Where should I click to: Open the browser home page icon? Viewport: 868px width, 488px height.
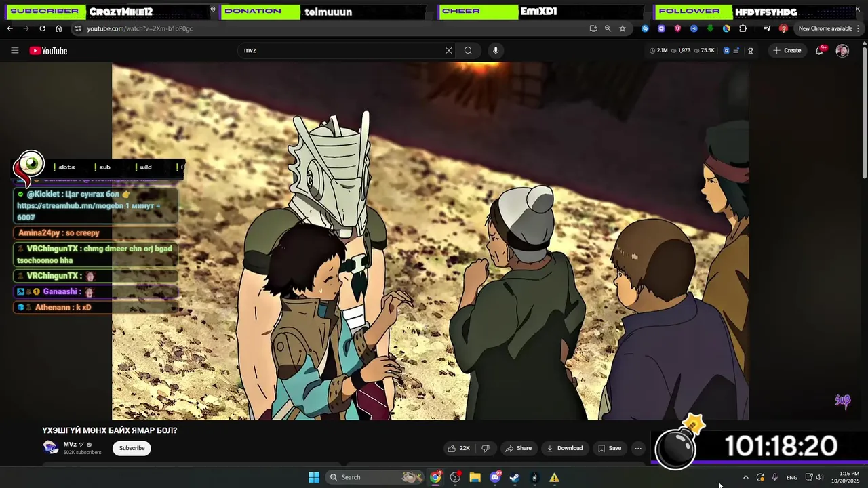pyautogui.click(x=58, y=28)
